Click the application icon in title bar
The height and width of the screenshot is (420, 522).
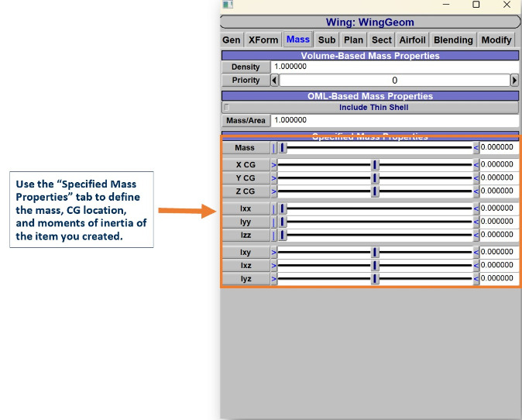(x=228, y=5)
